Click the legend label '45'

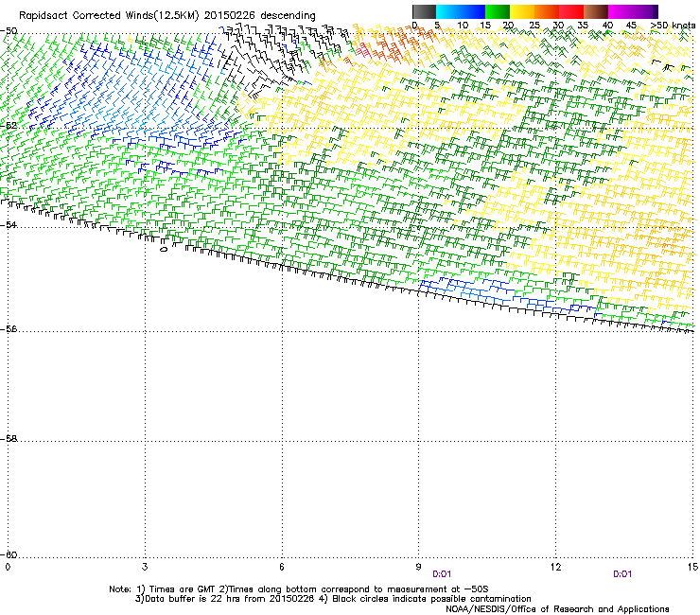point(631,25)
